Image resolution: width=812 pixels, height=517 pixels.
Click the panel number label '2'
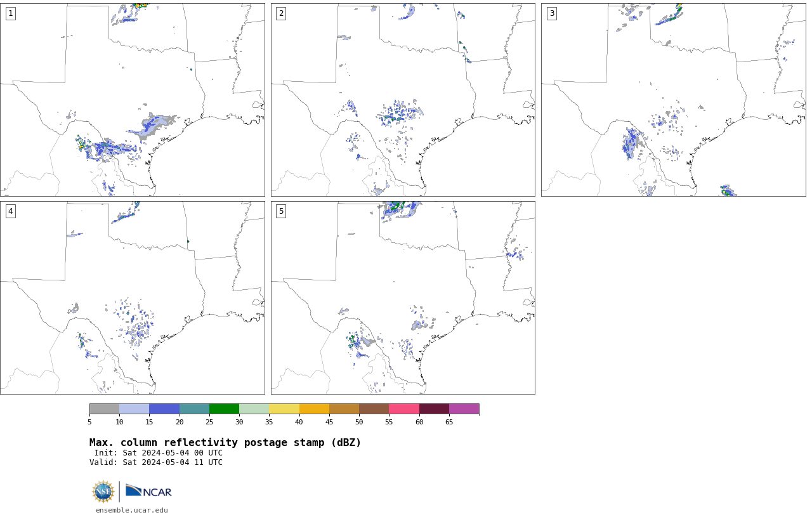(281, 13)
